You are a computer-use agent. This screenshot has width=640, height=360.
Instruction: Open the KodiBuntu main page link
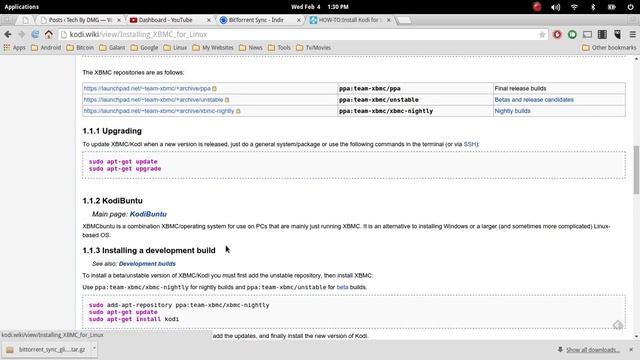pyautogui.click(x=148, y=214)
